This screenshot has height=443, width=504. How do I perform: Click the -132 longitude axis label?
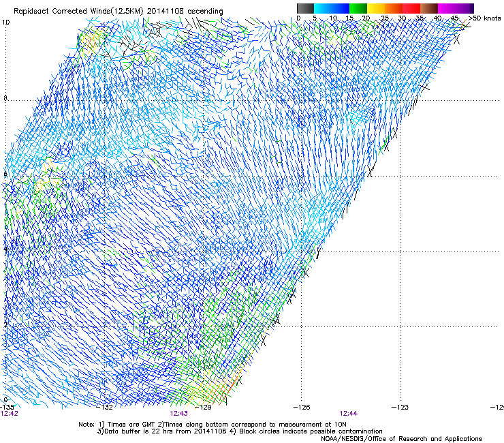(105, 408)
